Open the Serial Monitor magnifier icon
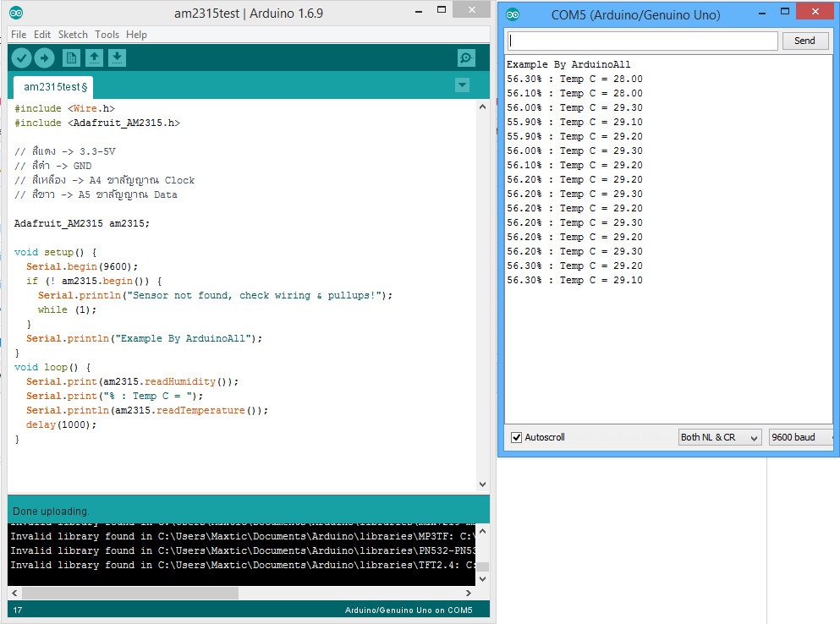 (x=467, y=57)
